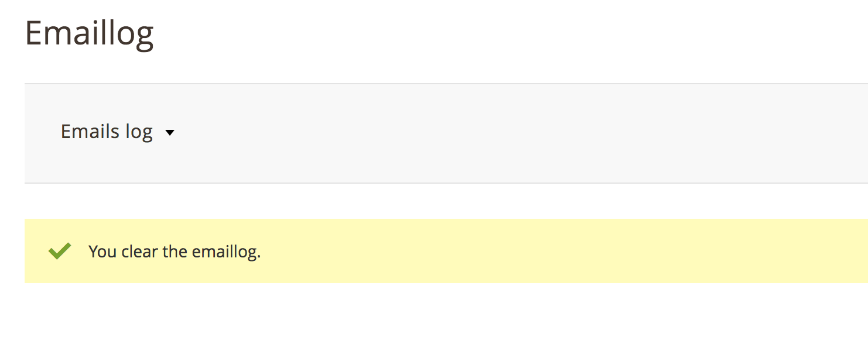Viewport: 868px width, 358px height.
Task: Click the black triangle beside Emails log
Action: (x=170, y=133)
